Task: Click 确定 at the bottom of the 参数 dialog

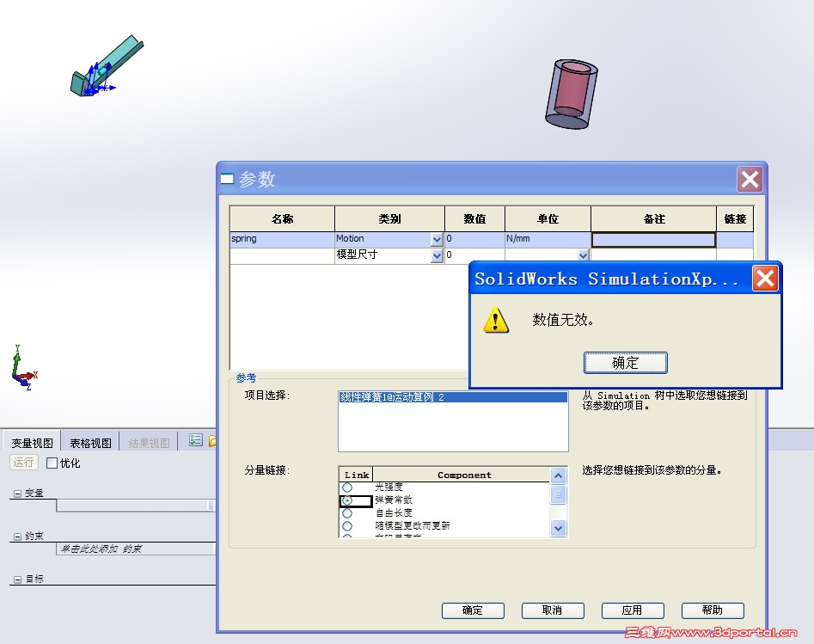Action: pos(473,610)
